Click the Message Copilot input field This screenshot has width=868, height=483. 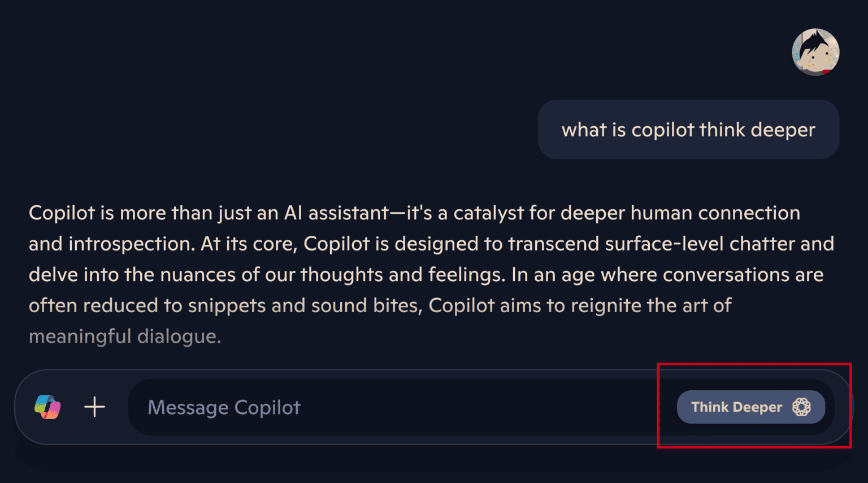(339, 407)
